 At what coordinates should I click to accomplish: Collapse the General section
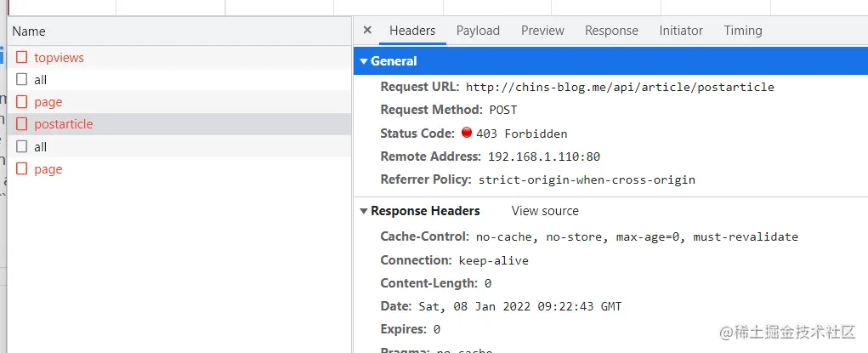pyautogui.click(x=364, y=61)
